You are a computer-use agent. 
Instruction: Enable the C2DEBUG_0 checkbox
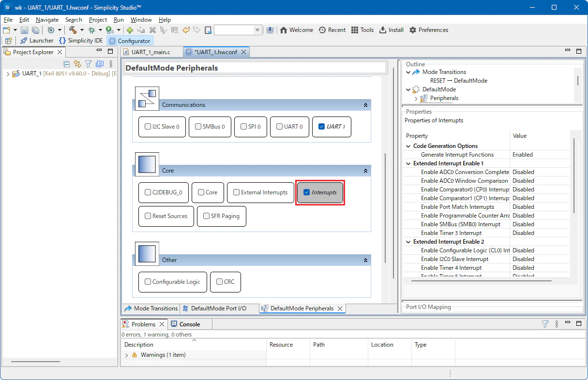point(148,192)
